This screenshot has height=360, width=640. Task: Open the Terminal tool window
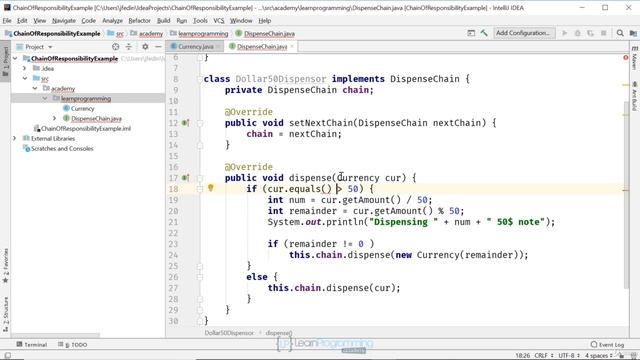tap(32, 344)
